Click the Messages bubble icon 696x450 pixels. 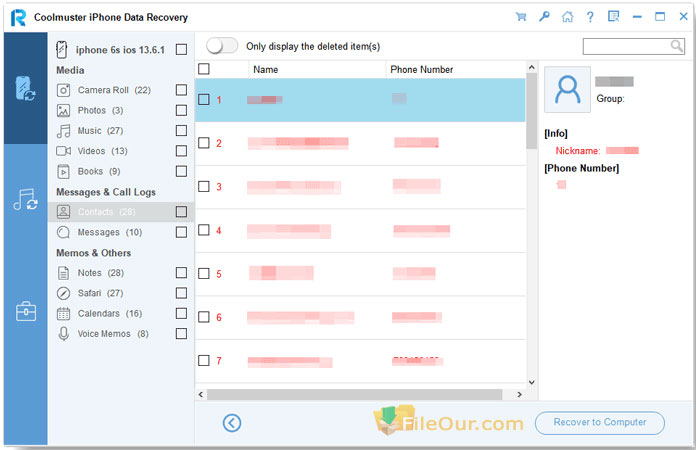(x=63, y=232)
